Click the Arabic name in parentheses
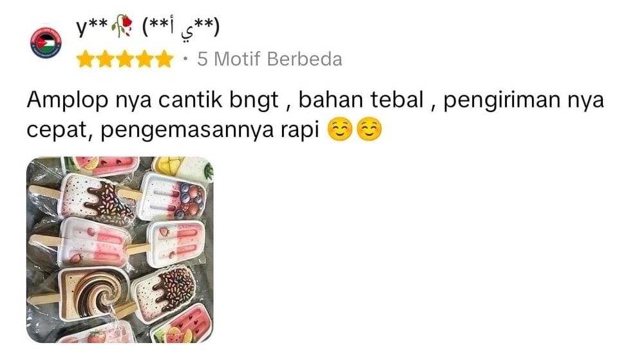This screenshot has height=352, width=644. 181,28
